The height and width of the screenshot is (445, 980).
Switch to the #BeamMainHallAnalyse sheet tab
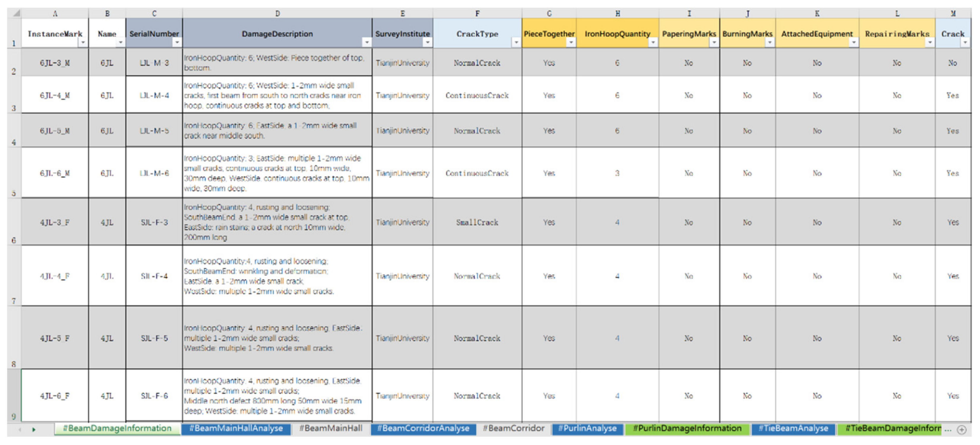coord(236,429)
